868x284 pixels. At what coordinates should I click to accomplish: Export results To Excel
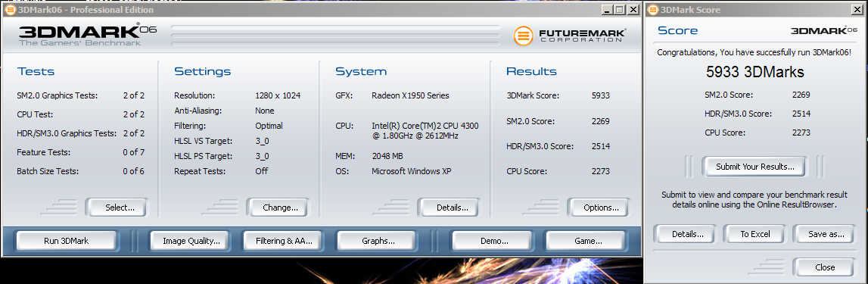click(x=755, y=234)
